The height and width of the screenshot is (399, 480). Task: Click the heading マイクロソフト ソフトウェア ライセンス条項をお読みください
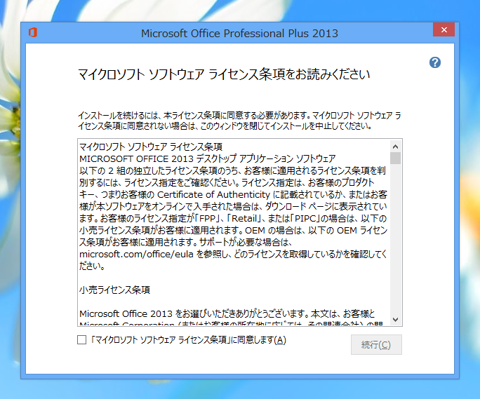224,74
